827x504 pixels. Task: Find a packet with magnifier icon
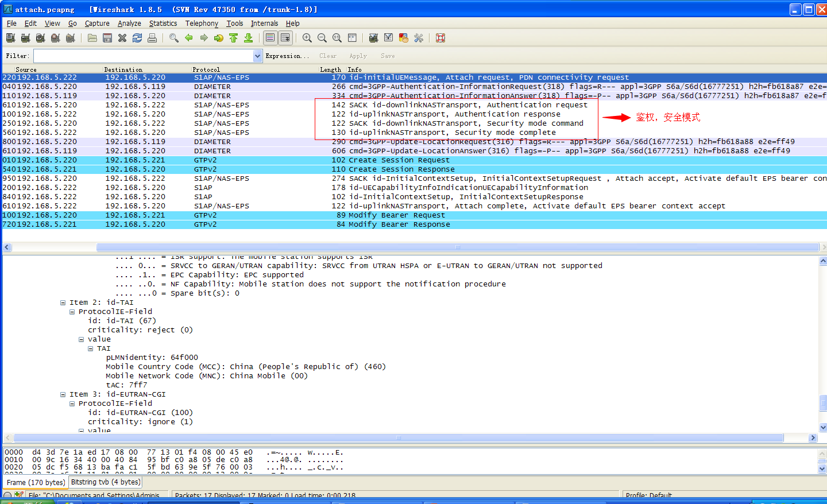[174, 38]
